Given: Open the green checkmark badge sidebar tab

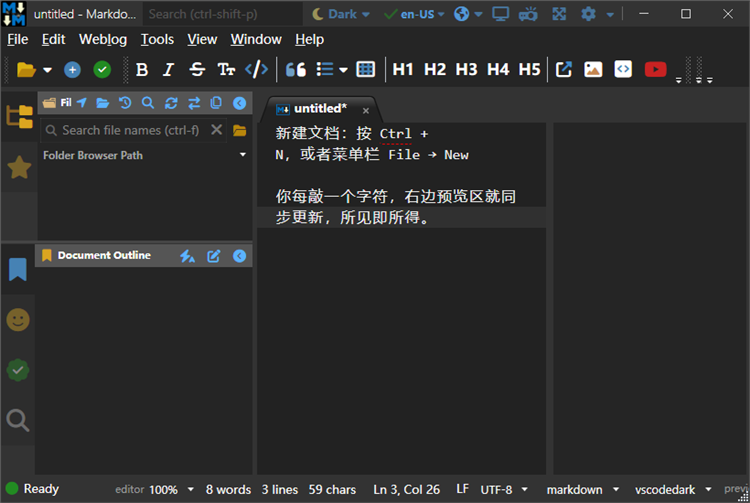Looking at the screenshot, I should click(18, 370).
